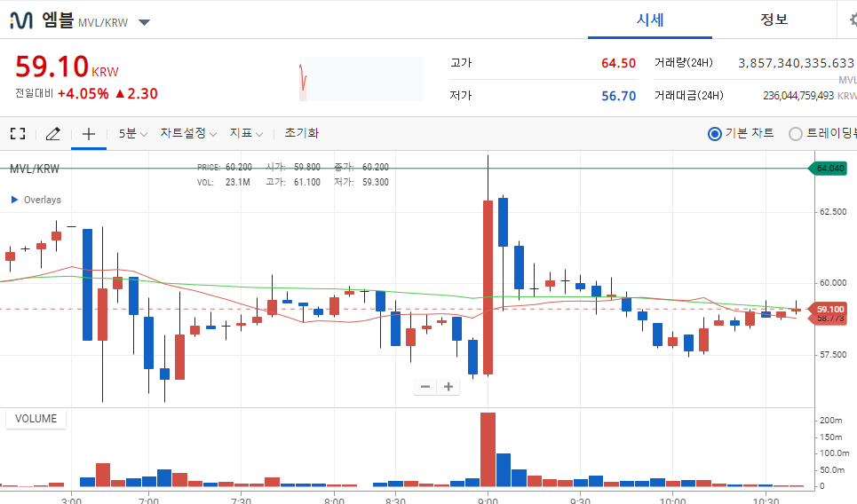Click the MVL/KRW chart title label

pos(35,169)
